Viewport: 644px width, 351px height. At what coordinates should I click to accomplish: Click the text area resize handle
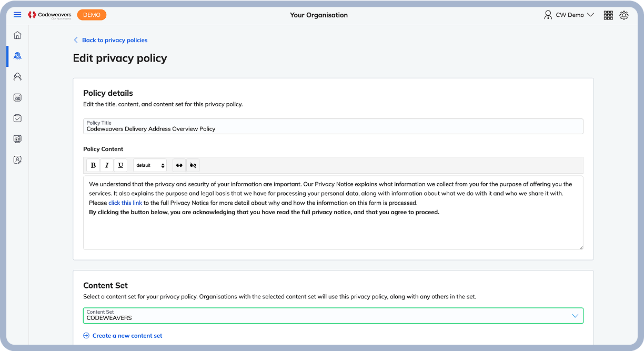581,247
